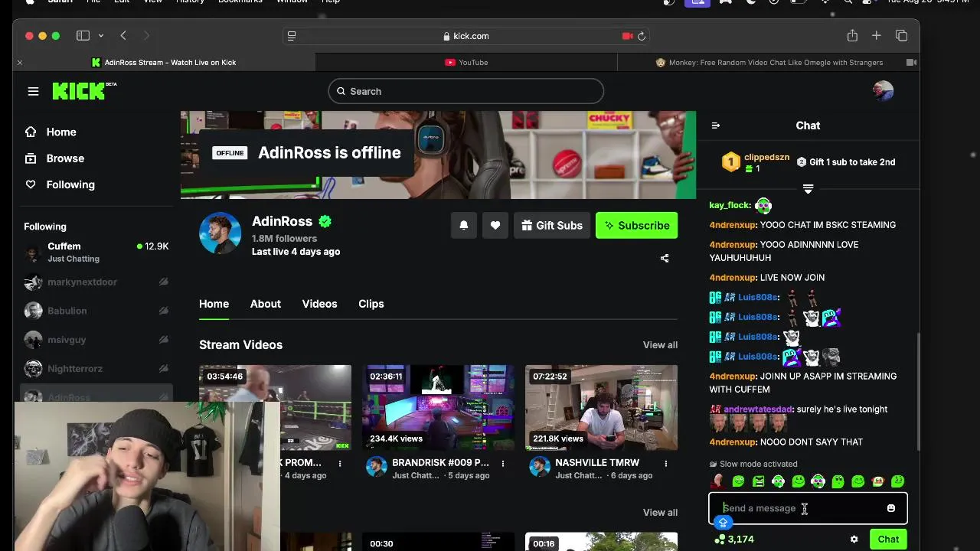Click the NASHVILLE TMRW video title
This screenshot has height=551, width=980.
(597, 463)
